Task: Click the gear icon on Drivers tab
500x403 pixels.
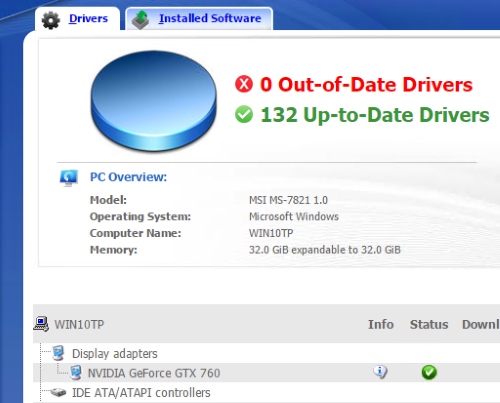Action: point(51,20)
